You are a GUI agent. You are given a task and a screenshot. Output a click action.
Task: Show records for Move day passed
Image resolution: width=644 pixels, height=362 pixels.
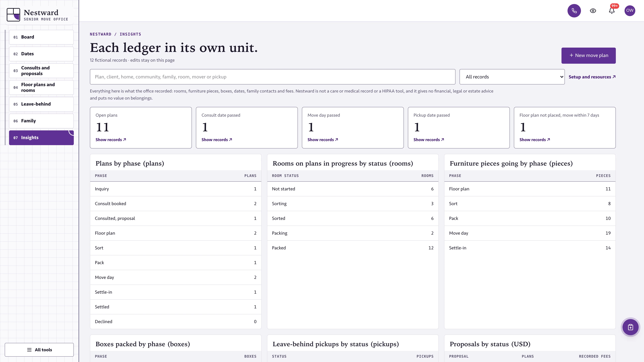323,140
